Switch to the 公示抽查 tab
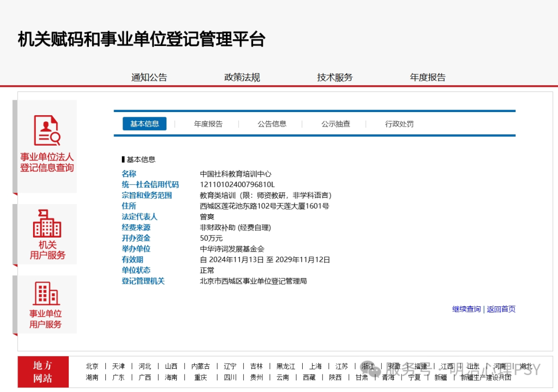Image resolution: width=558 pixels, height=392 pixels. click(336, 124)
